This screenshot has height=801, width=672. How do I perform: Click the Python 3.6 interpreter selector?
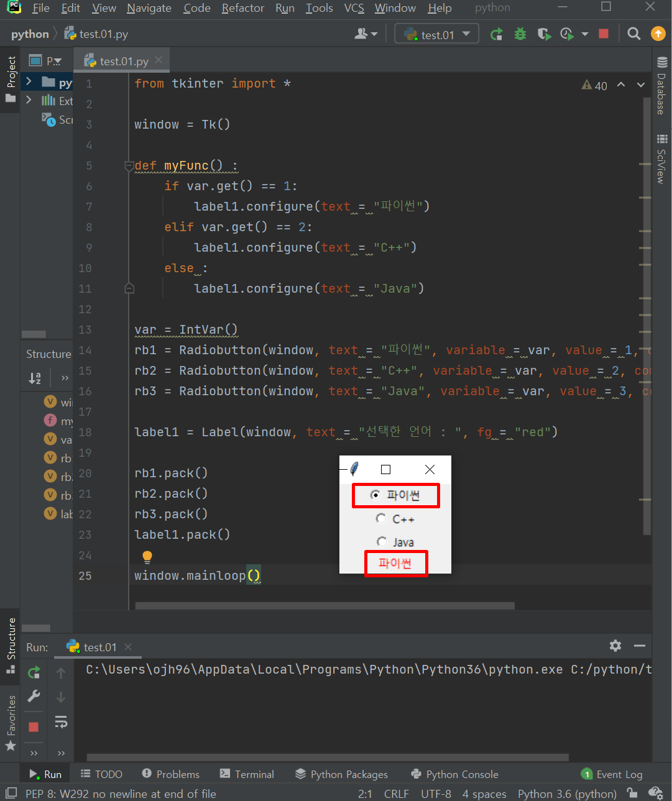pyautogui.click(x=567, y=794)
